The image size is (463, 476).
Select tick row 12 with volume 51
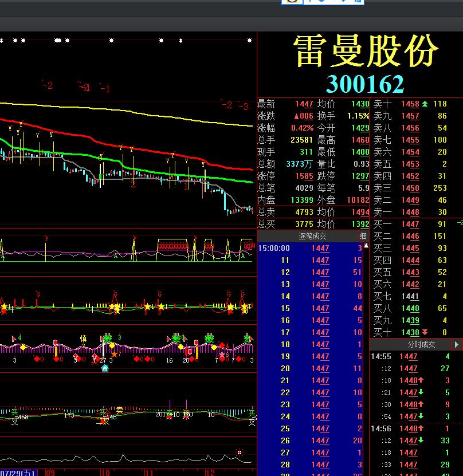click(x=310, y=272)
